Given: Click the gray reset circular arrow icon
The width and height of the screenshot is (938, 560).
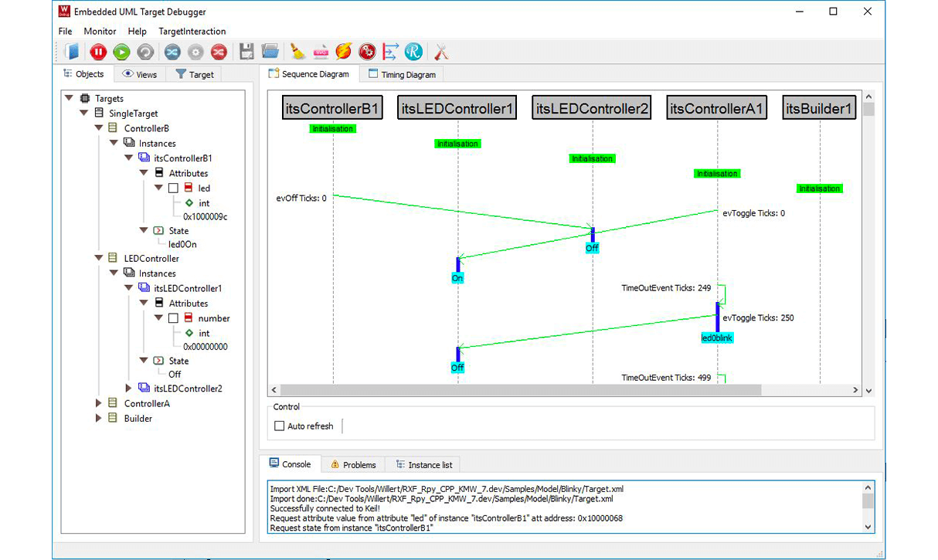Looking at the screenshot, I should (x=145, y=52).
